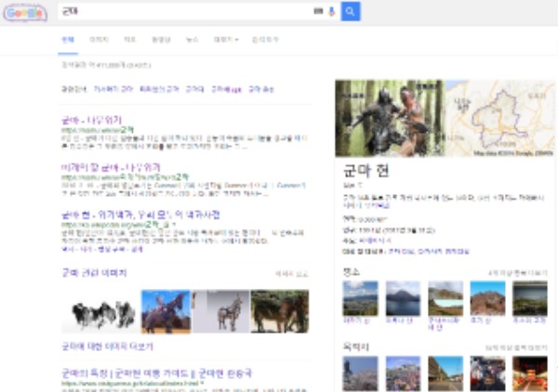Switch to the Maps search tab

pos(130,40)
